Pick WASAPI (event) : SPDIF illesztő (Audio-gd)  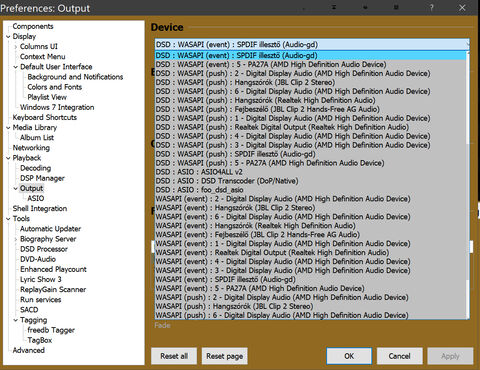(226, 279)
